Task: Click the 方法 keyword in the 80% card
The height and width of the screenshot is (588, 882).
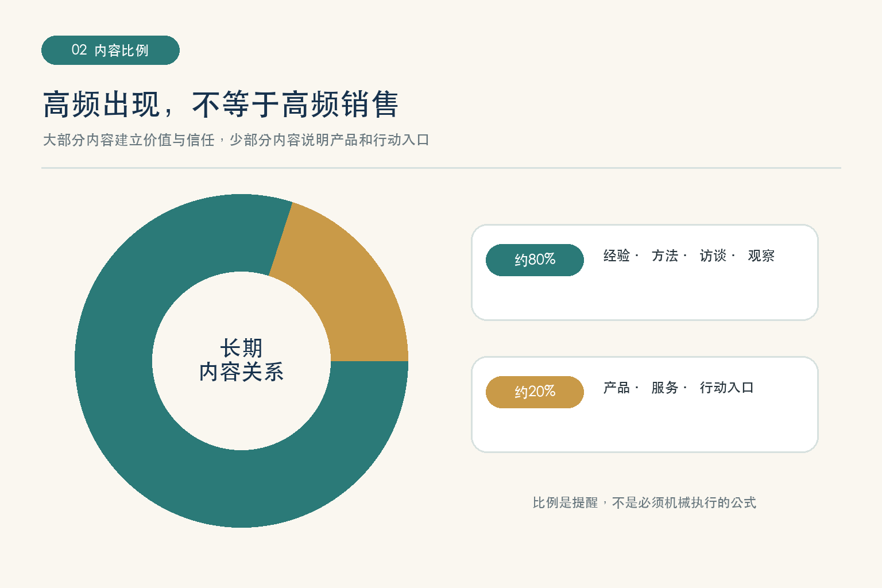Action: tap(665, 256)
